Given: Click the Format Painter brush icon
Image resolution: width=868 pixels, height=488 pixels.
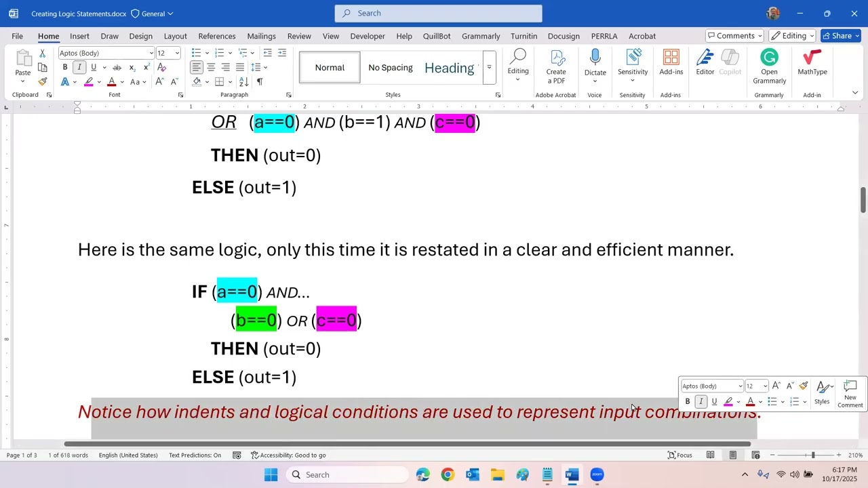Looking at the screenshot, I should (x=43, y=81).
